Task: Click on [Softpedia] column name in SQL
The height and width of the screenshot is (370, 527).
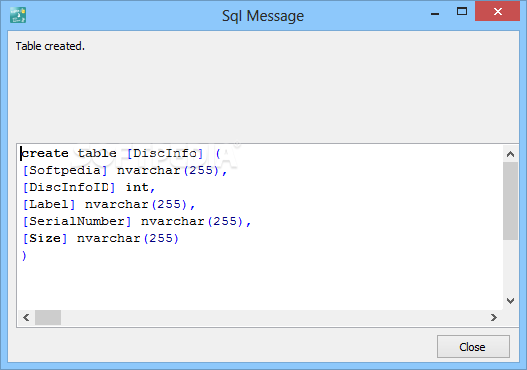Action: 65,170
